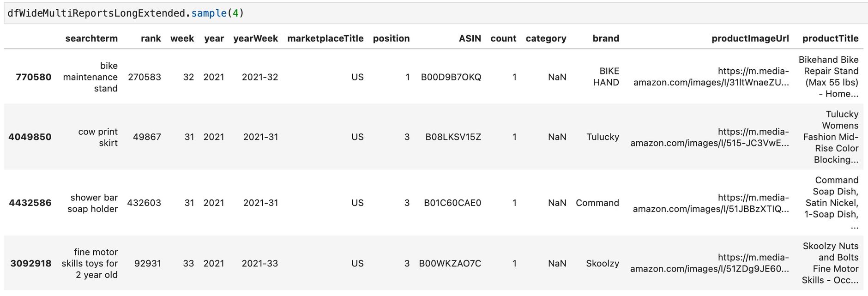
Task: Click the yearWeek column header
Action: point(255,38)
